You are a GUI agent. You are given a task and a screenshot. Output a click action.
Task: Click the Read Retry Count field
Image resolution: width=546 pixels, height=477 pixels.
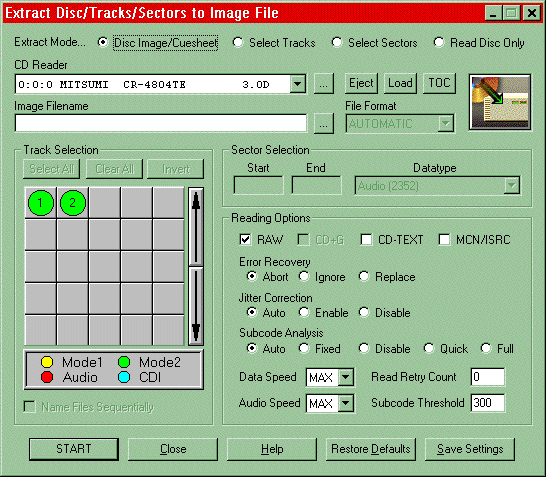(488, 377)
